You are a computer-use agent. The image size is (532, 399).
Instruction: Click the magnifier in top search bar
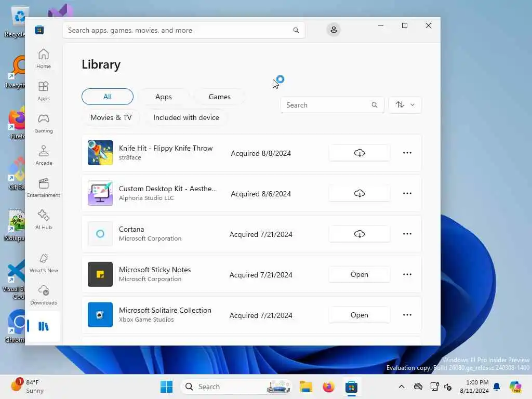pos(296,30)
